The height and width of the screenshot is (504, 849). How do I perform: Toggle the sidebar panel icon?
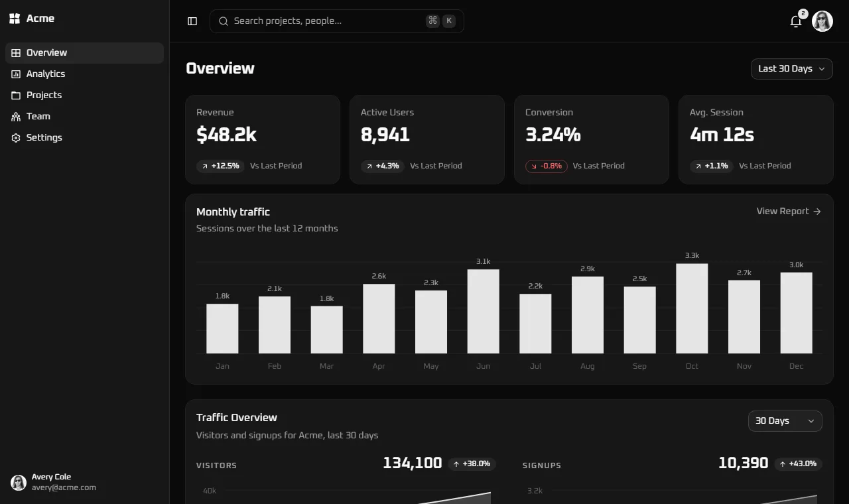click(192, 21)
